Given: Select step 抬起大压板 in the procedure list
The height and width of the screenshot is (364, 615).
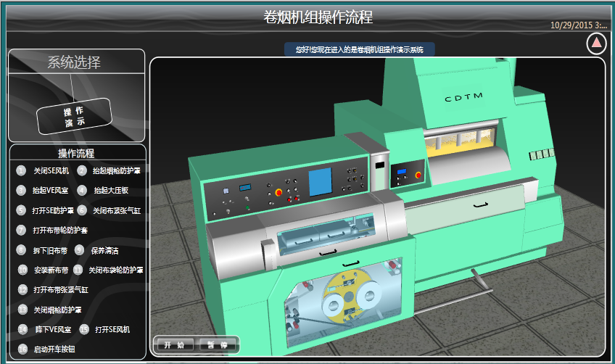Looking at the screenshot, I should coord(111,191).
